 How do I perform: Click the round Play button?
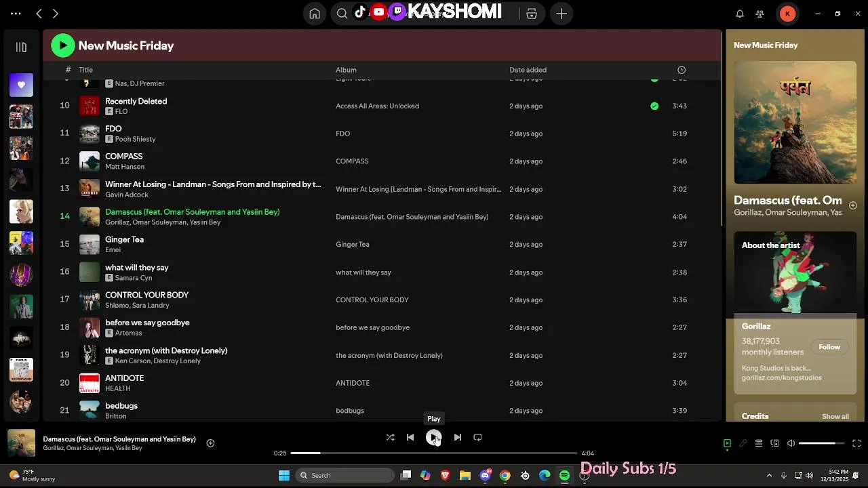(434, 437)
